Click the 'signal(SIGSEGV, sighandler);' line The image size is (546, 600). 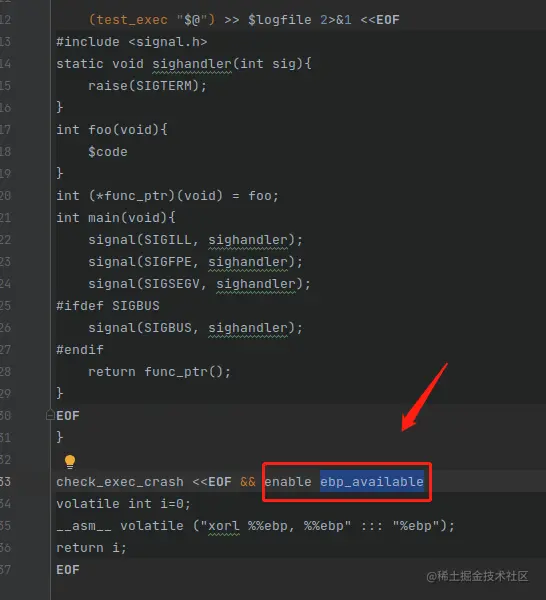199,284
